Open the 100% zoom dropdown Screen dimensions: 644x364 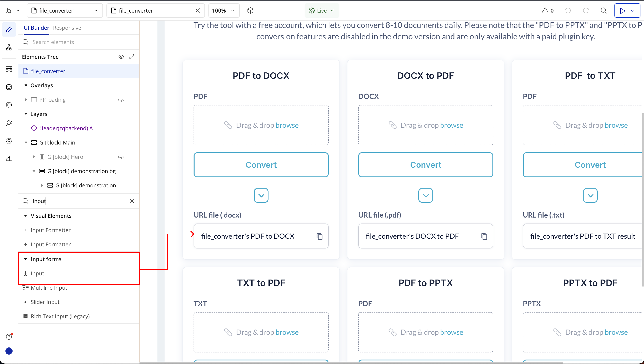coord(223,11)
